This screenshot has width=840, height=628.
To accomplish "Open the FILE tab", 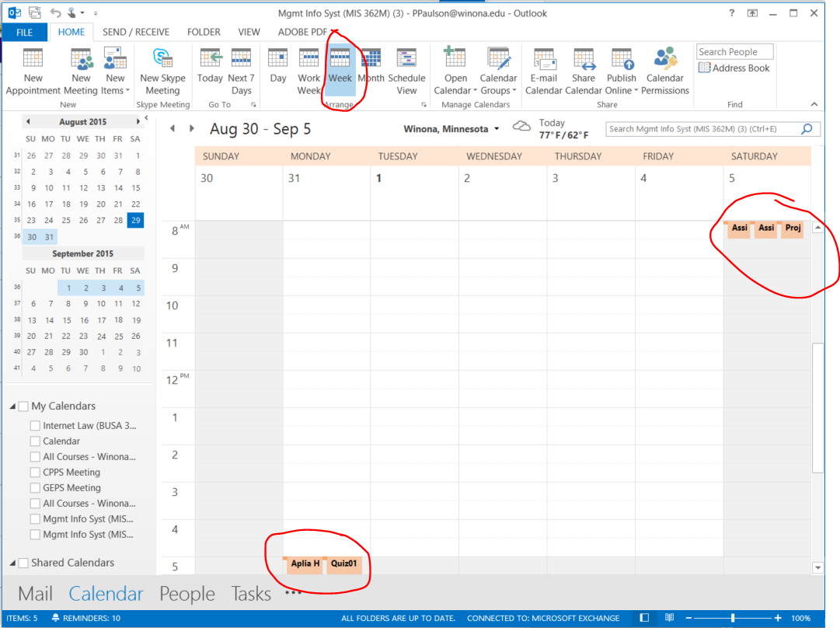I will (x=24, y=32).
